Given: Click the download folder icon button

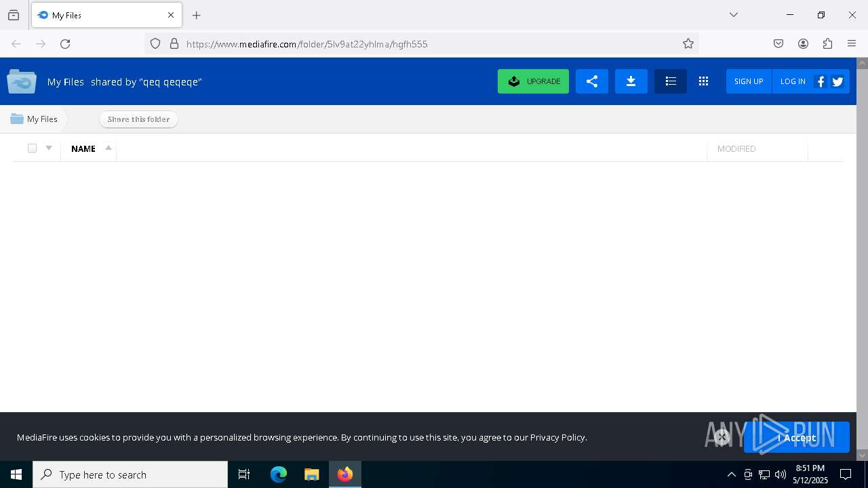Looking at the screenshot, I should (631, 81).
